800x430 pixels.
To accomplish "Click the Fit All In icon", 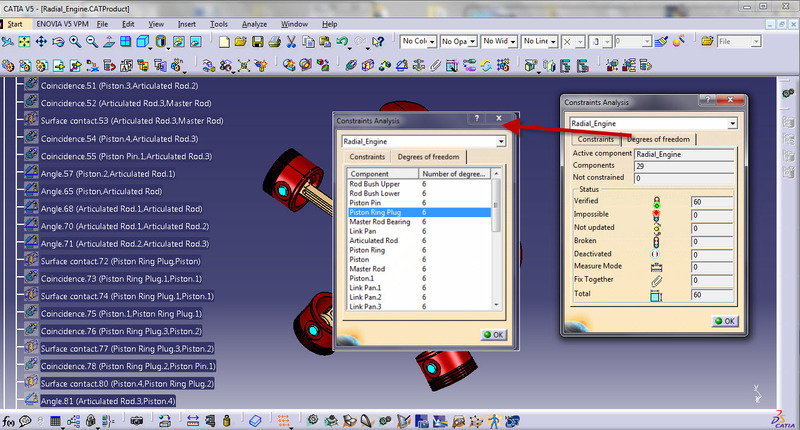I will (x=24, y=42).
